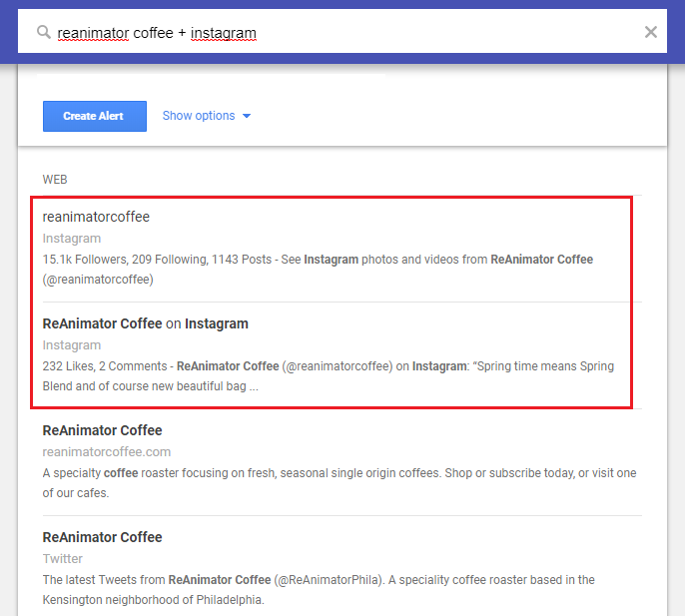Clear the search query with X

point(650,32)
